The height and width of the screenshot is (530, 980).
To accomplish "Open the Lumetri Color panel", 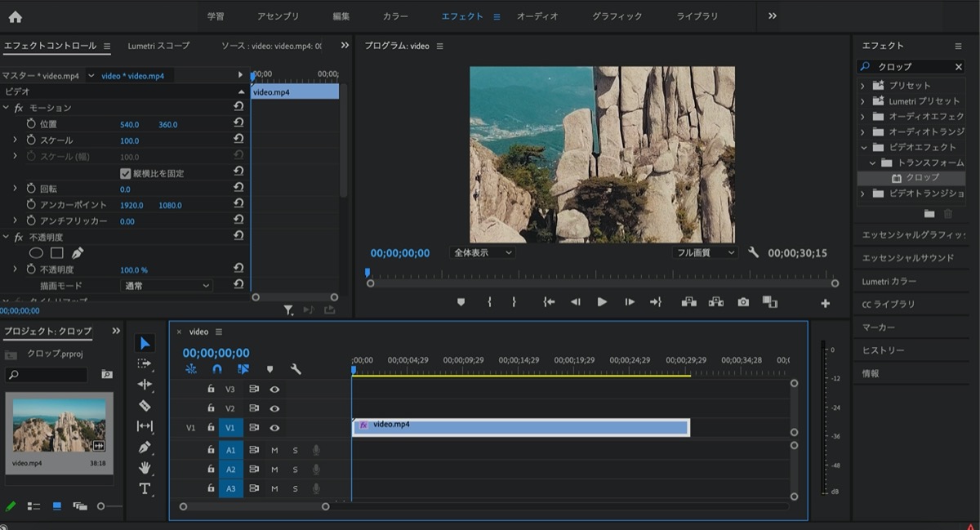I will 889,281.
